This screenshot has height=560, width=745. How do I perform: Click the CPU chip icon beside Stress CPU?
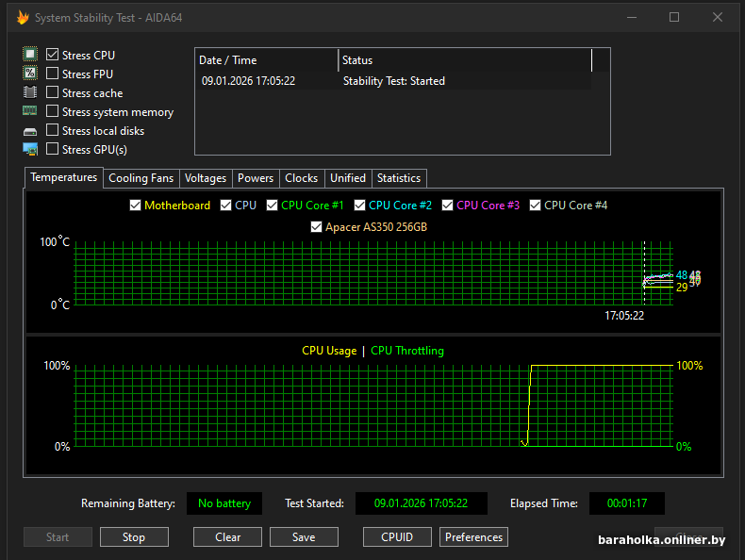click(x=30, y=55)
